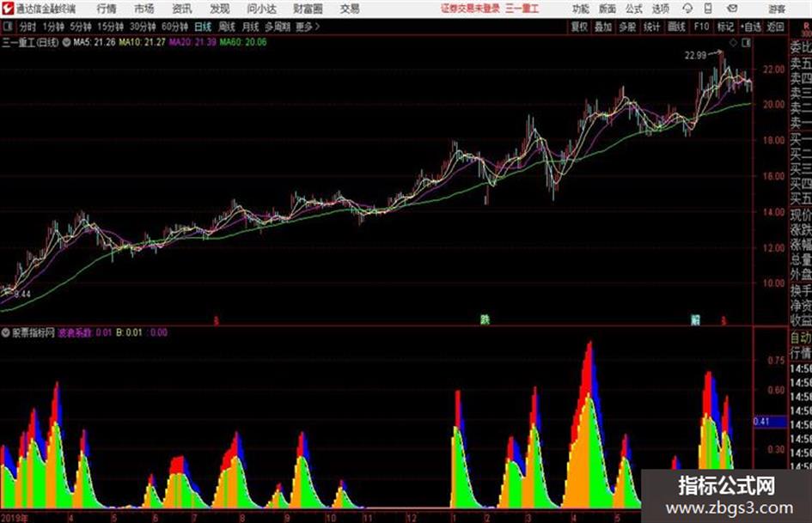
Task: Toggle the right info panel icon
Action: point(746,43)
